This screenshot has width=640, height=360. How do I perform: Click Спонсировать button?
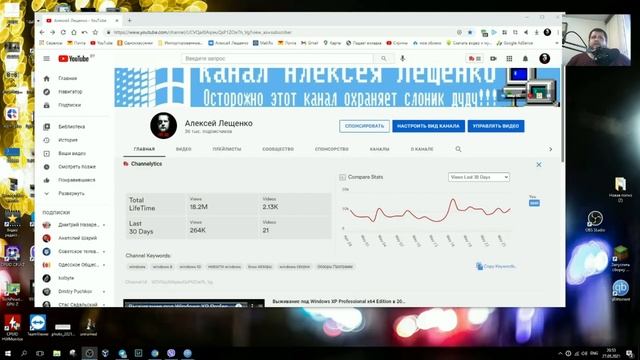pyautogui.click(x=364, y=126)
